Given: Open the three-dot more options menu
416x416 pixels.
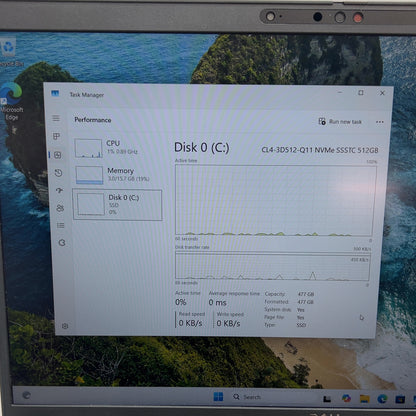Looking at the screenshot, I should point(380,122).
